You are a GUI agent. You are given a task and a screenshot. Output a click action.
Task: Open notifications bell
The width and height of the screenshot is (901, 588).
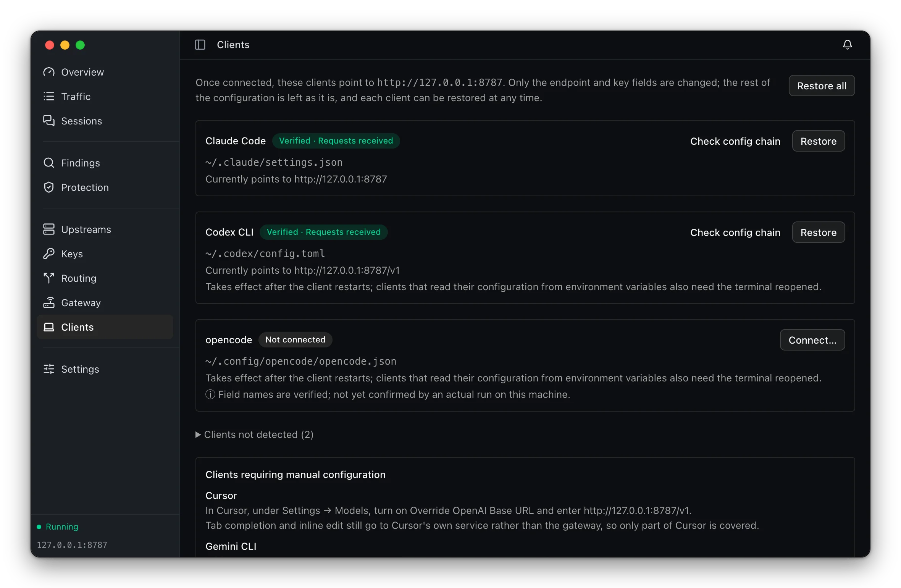coord(848,45)
